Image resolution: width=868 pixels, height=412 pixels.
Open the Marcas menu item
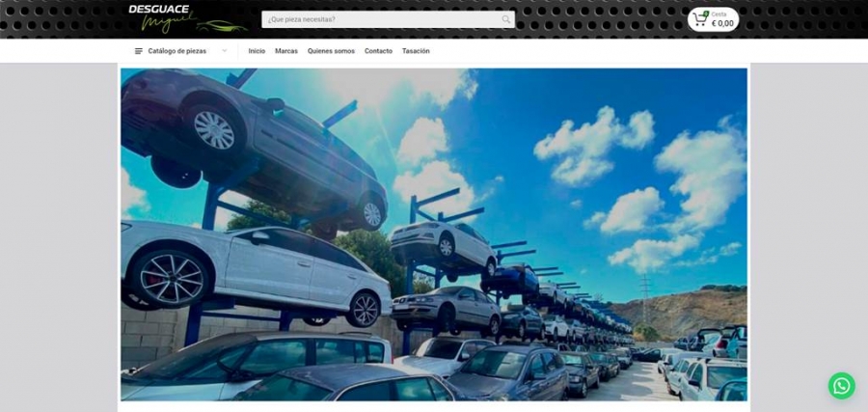click(286, 51)
